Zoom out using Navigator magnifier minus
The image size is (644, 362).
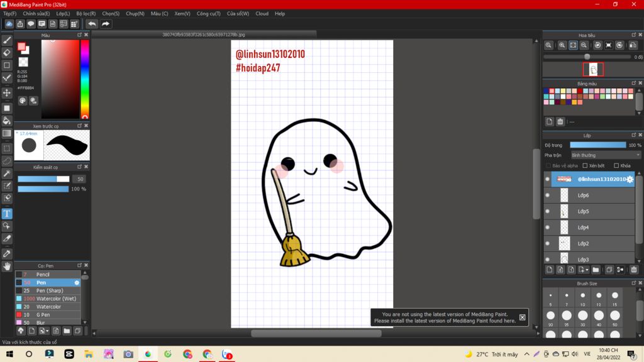(x=584, y=45)
